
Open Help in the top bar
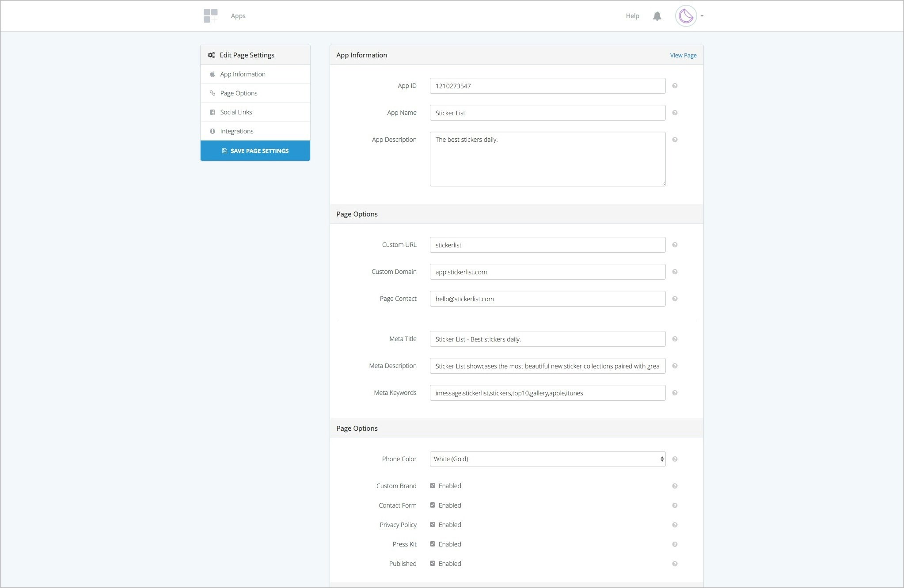click(x=632, y=16)
